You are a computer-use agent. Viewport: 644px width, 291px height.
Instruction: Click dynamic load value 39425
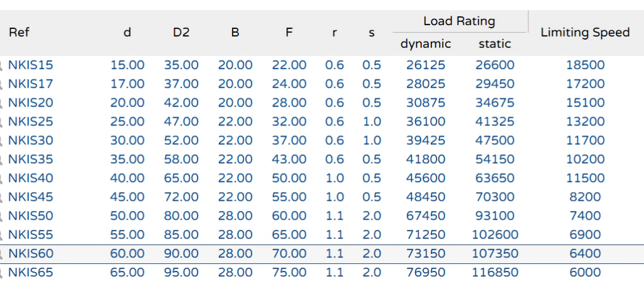426,140
